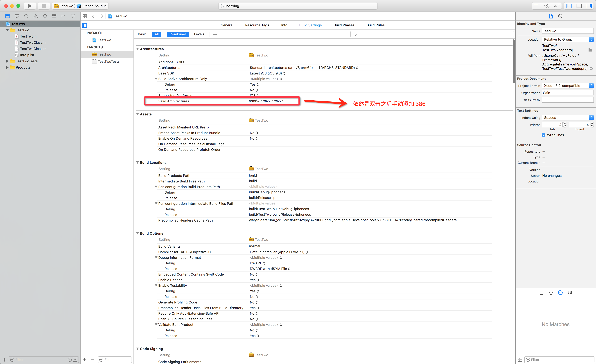This screenshot has width=596, height=364.
Task: Expand the Products folder
Action: click(7, 67)
